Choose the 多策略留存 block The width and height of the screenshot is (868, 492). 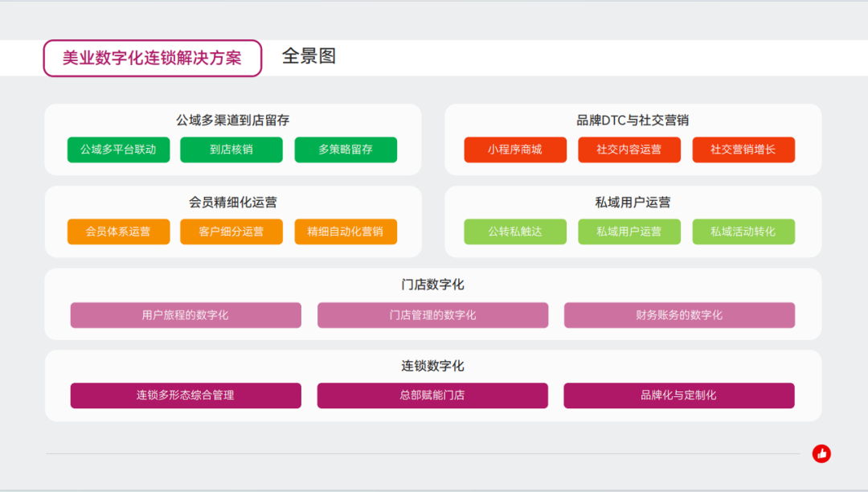coord(346,150)
